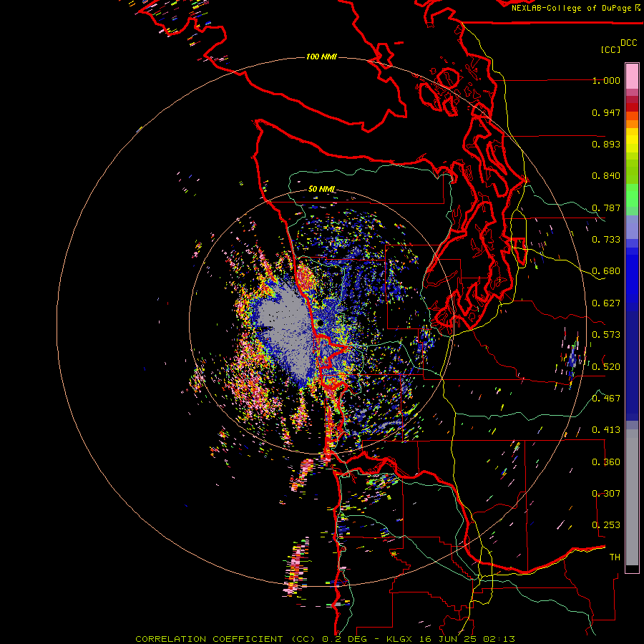Click the 0.2 DEG elevation text

344,639
